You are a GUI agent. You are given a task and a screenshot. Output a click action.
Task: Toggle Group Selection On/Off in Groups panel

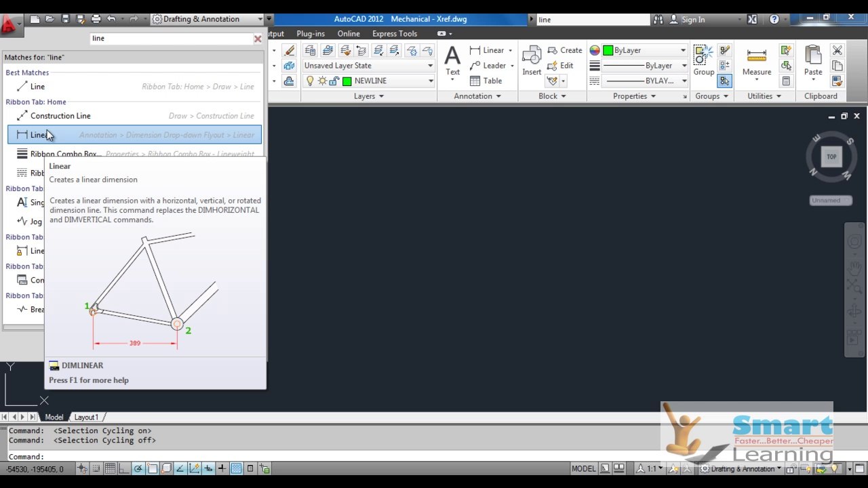[725, 81]
